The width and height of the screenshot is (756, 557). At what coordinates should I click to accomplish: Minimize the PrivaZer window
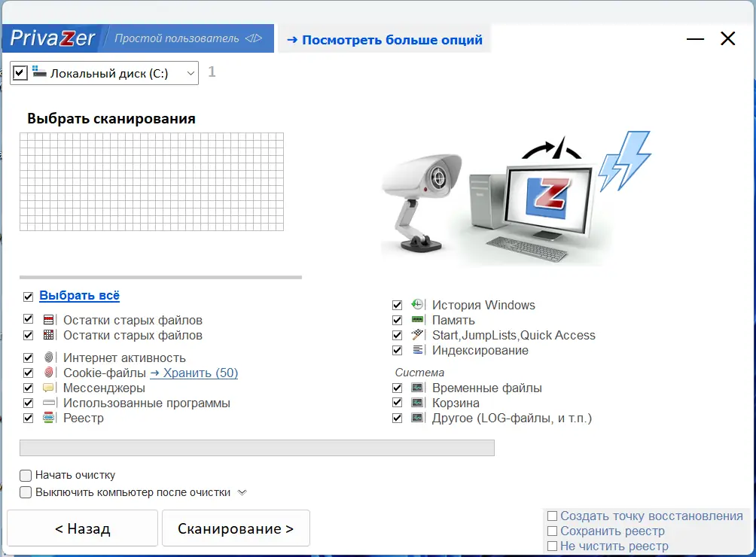point(695,38)
